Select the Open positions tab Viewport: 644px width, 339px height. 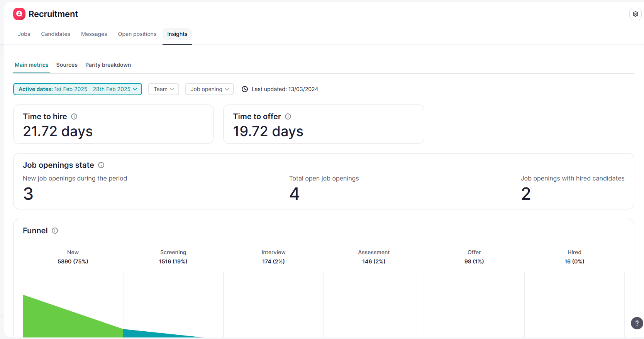pos(137,34)
